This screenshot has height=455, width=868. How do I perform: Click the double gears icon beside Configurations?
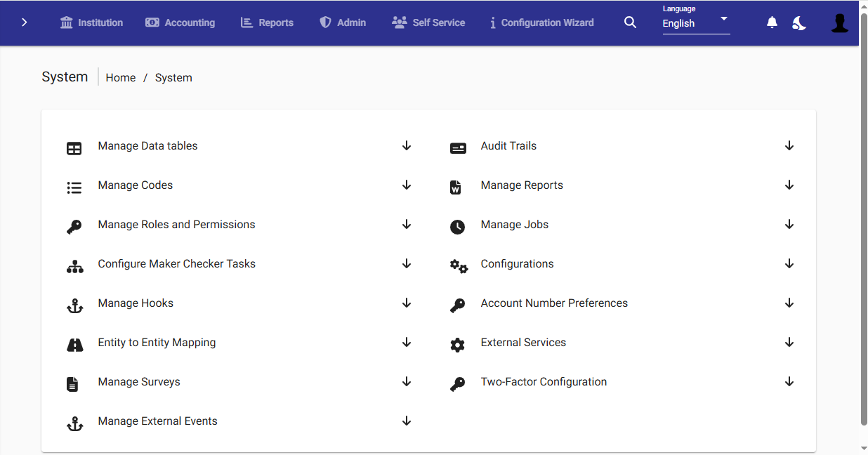click(459, 267)
